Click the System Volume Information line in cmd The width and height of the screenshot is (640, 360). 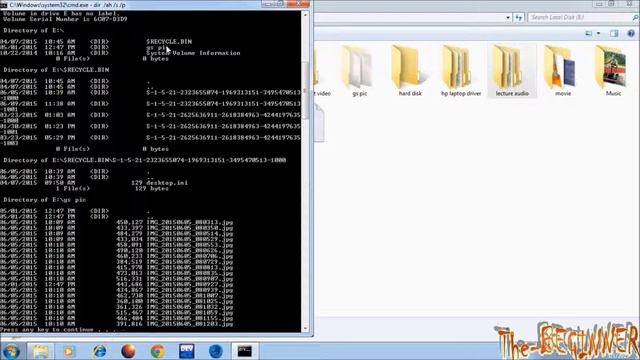pos(193,53)
